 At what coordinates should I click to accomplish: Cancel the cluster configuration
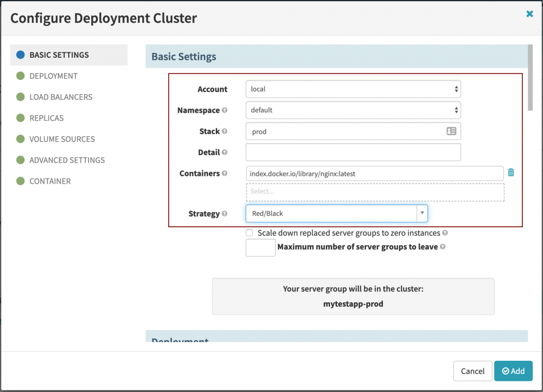[x=472, y=371]
